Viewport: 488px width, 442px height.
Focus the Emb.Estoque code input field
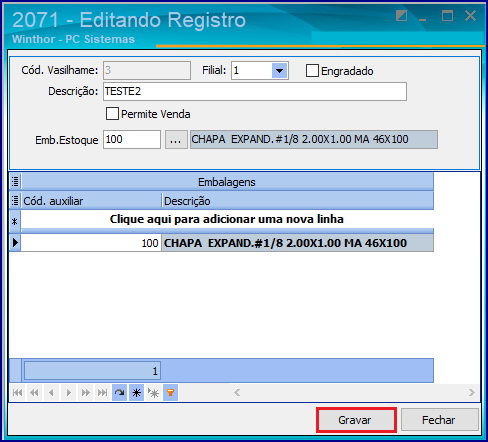[132, 139]
